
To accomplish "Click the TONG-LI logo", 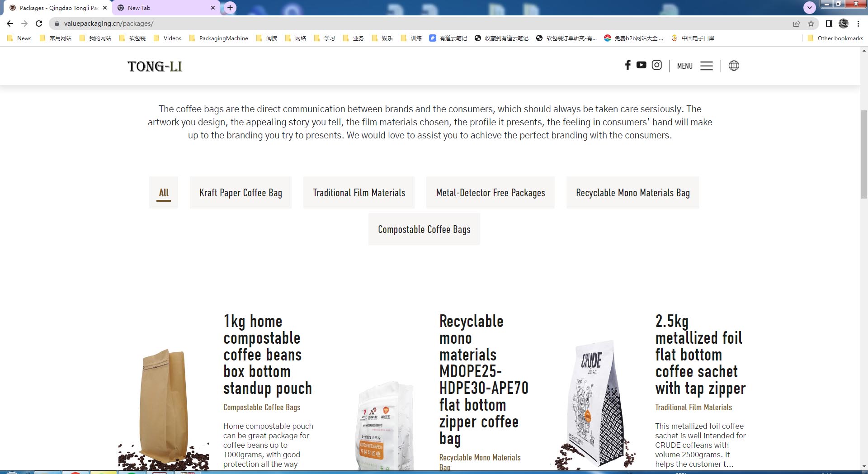I will click(155, 66).
